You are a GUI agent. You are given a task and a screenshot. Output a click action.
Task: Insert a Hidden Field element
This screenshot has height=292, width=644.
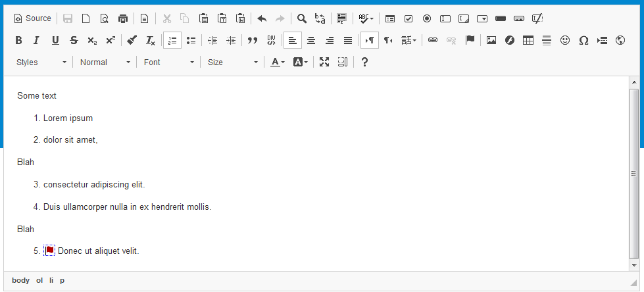[537, 18]
